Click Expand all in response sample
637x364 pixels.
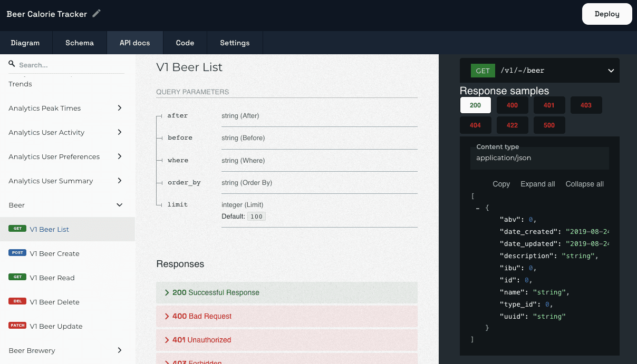click(537, 184)
